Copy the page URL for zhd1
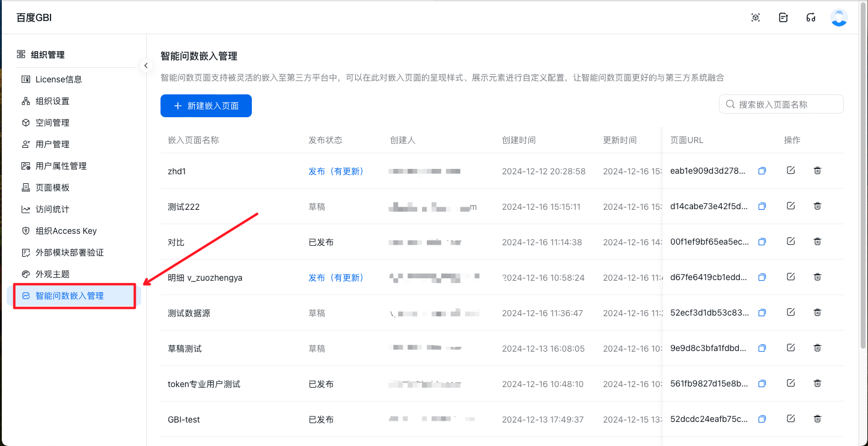Viewport: 868px width, 446px height. pyautogui.click(x=762, y=171)
